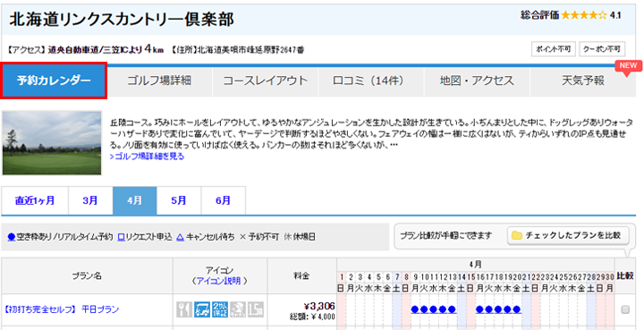Screen dimensions: 644x330
Task: Switch to the ゴルフ場詳細 tab
Action: click(x=159, y=80)
